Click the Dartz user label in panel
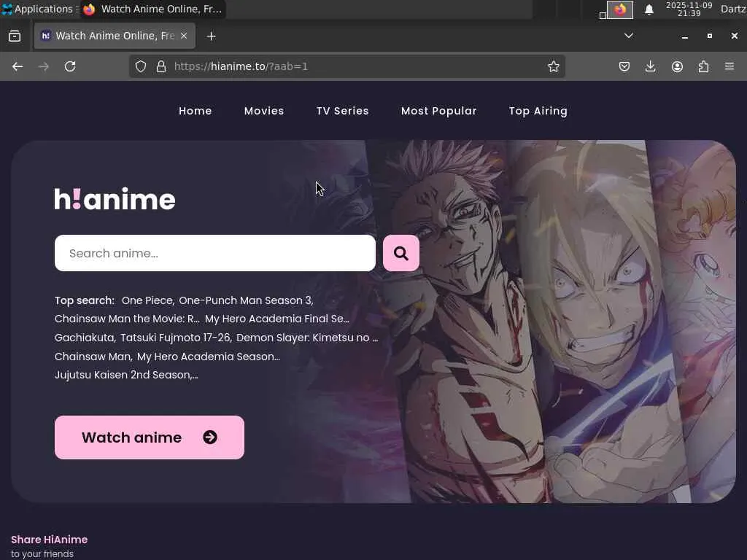The width and height of the screenshot is (747, 560). coord(734,9)
